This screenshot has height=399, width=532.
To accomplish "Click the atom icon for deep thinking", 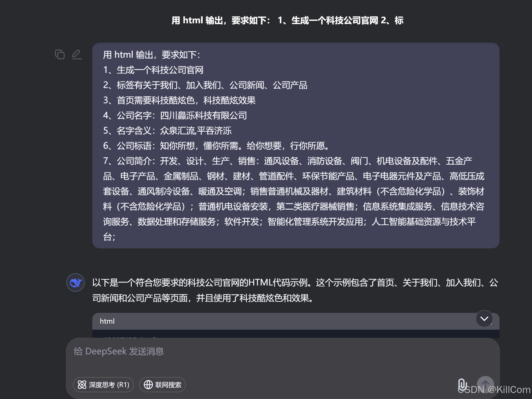I will [x=82, y=385].
